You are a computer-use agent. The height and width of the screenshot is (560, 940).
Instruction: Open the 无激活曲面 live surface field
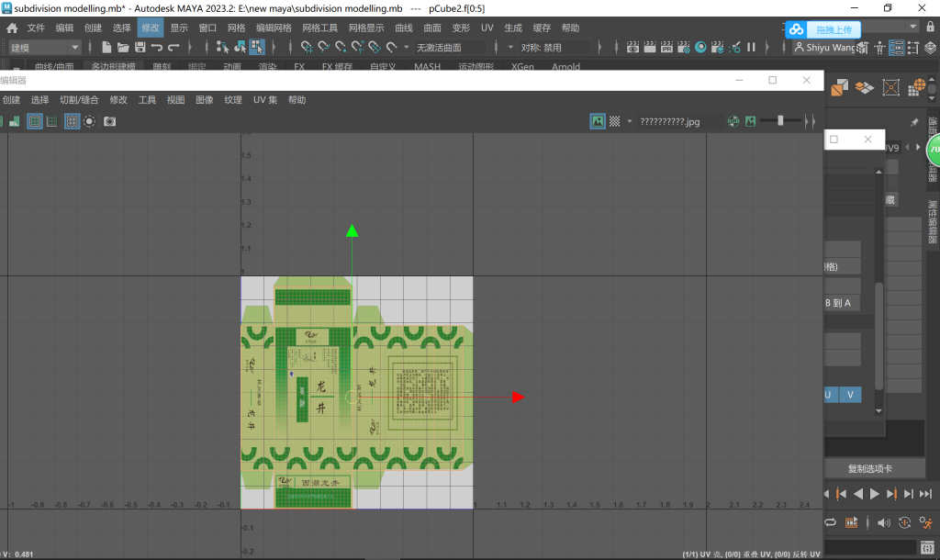click(450, 48)
